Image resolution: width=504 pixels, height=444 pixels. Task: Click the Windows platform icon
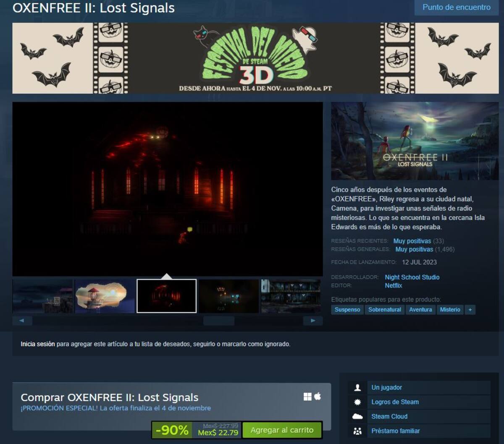[307, 397]
